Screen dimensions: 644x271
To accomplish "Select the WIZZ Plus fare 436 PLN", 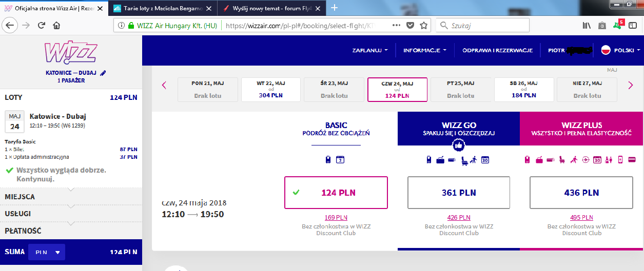I will pyautogui.click(x=581, y=193).
